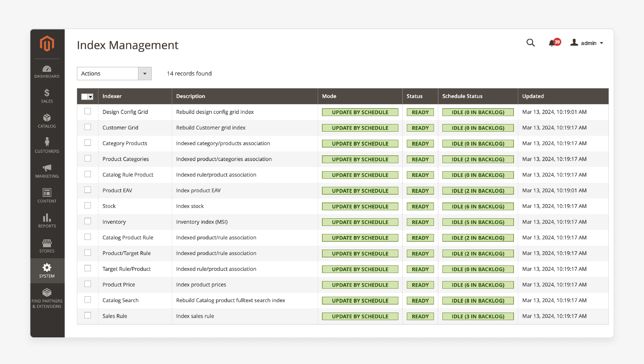644x364 pixels.
Task: Click the Indexer column header
Action: point(112,96)
